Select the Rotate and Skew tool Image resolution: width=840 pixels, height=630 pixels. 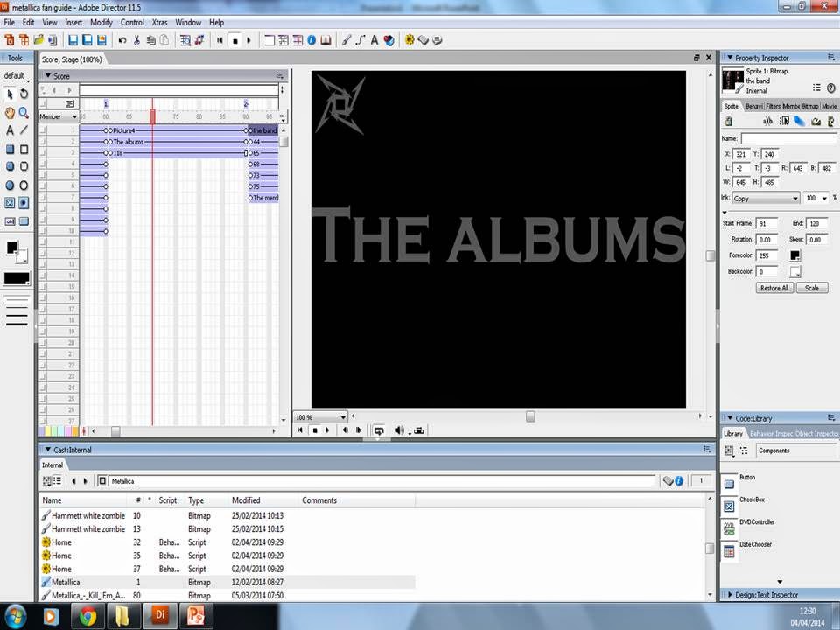[x=24, y=94]
